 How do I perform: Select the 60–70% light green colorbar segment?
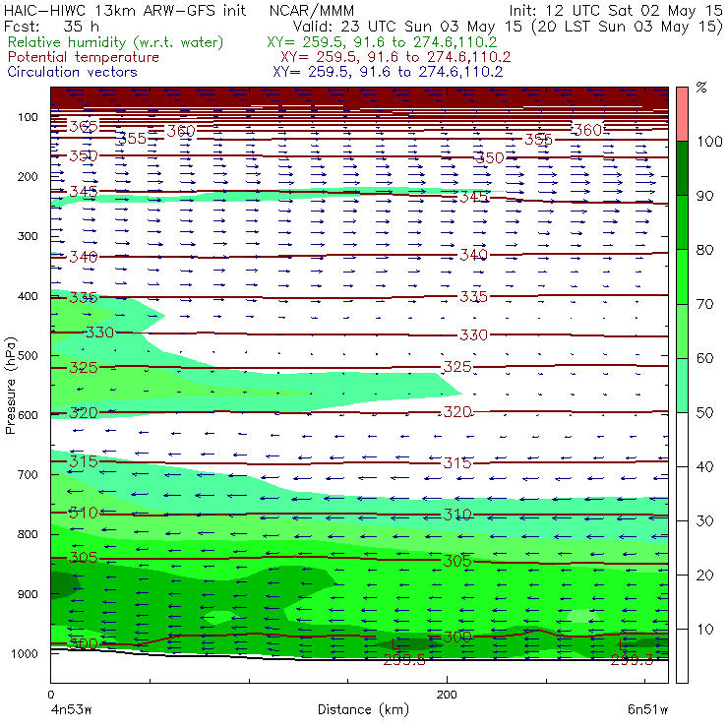[x=682, y=331]
